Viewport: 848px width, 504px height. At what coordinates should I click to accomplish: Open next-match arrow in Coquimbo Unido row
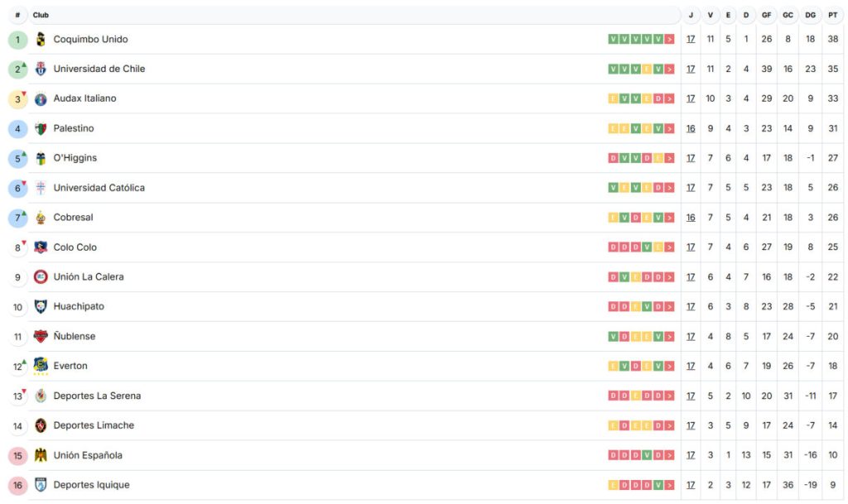[669, 39]
